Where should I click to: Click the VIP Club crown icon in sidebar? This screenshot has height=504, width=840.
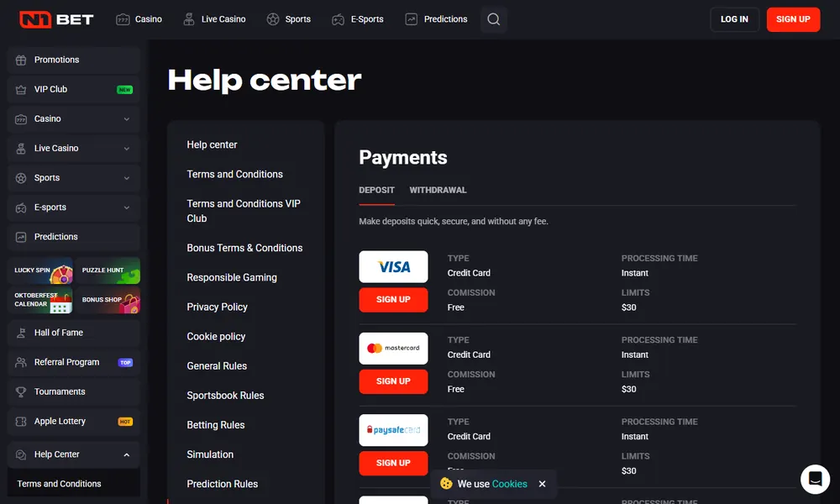coord(21,89)
